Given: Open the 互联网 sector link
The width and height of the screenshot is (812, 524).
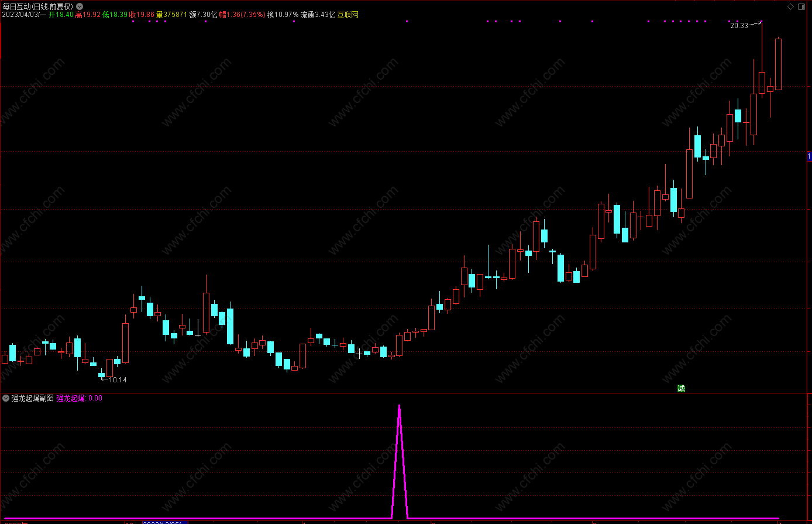Looking at the screenshot, I should click(x=348, y=15).
